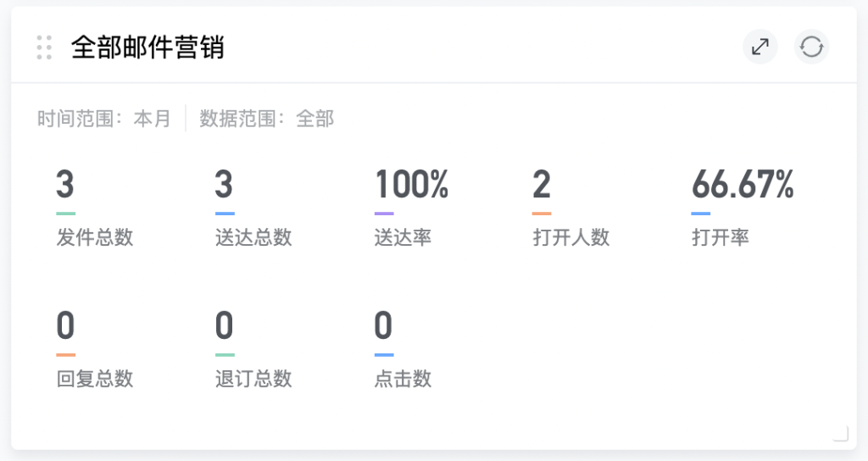
Task: Select the 时间范围：本月 filter text
Action: [104, 119]
